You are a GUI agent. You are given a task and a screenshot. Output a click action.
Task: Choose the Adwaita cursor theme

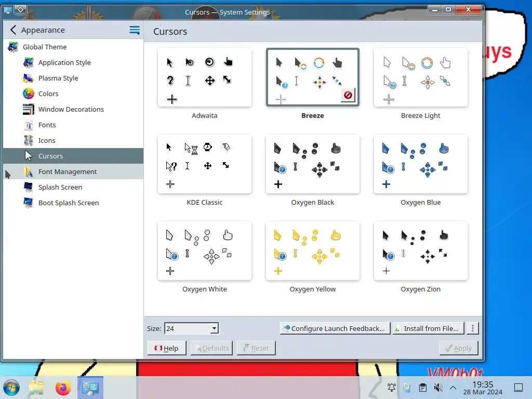(x=205, y=77)
